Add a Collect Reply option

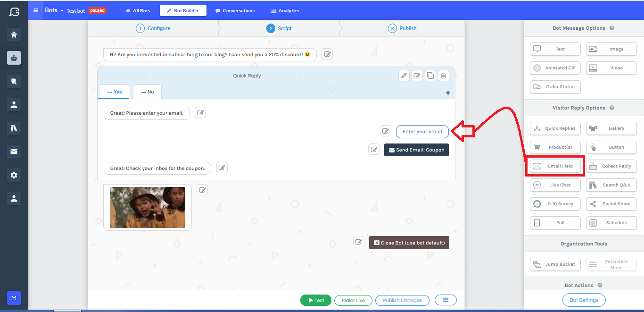tap(611, 166)
